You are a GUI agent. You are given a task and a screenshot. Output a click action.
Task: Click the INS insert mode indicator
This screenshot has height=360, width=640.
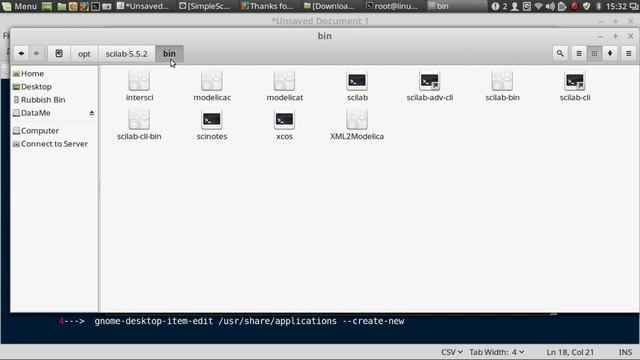tap(625, 352)
